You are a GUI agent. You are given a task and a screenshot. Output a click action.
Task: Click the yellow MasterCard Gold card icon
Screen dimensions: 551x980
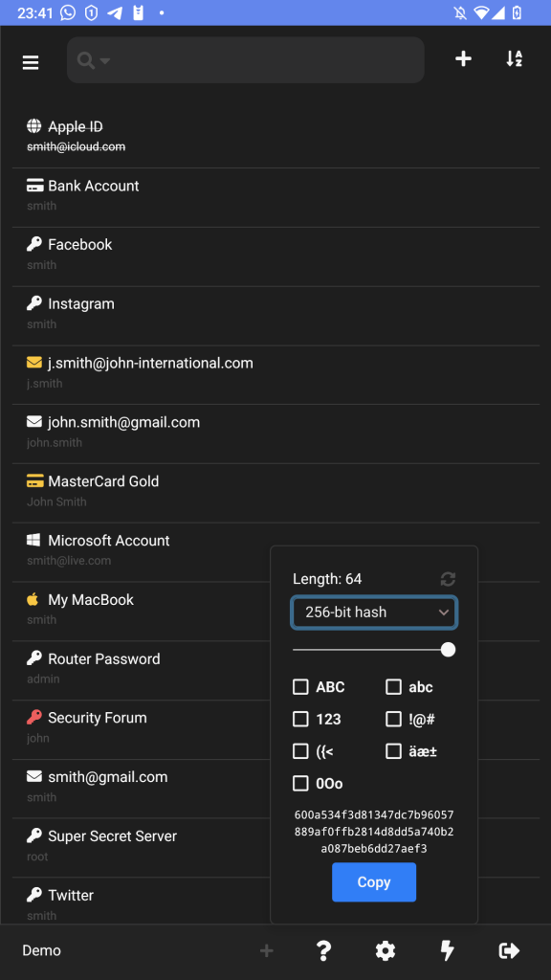coord(35,481)
